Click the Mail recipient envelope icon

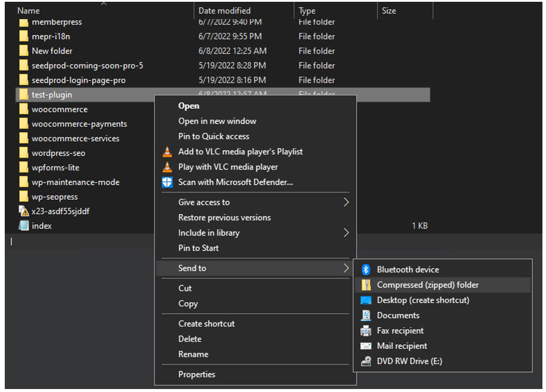click(x=366, y=346)
